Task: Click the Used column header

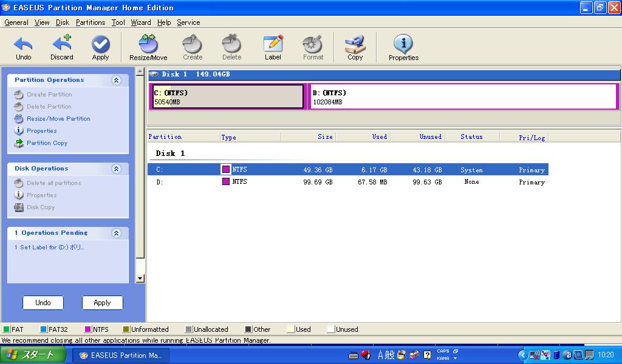Action: (363, 136)
